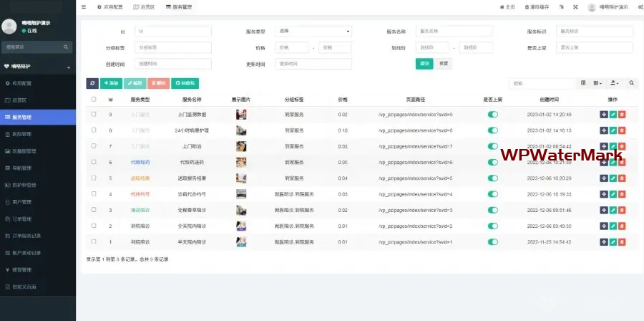
Task: Click the refresh table icon button
Action: [92, 84]
